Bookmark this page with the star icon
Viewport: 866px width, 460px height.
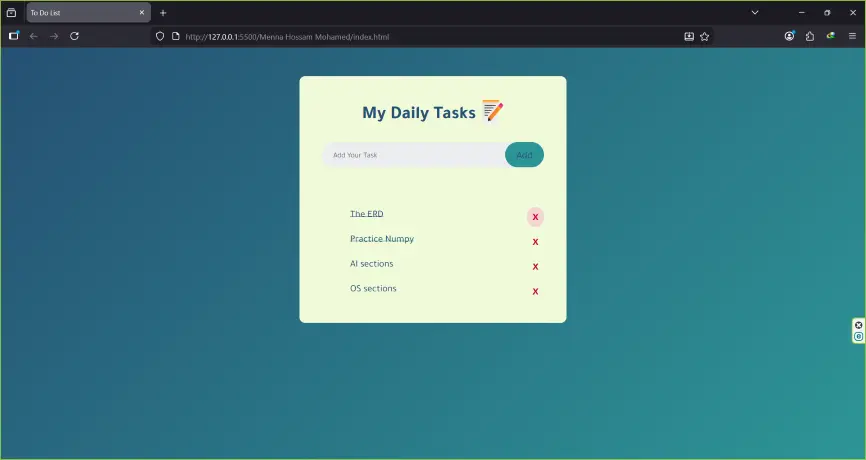click(704, 36)
